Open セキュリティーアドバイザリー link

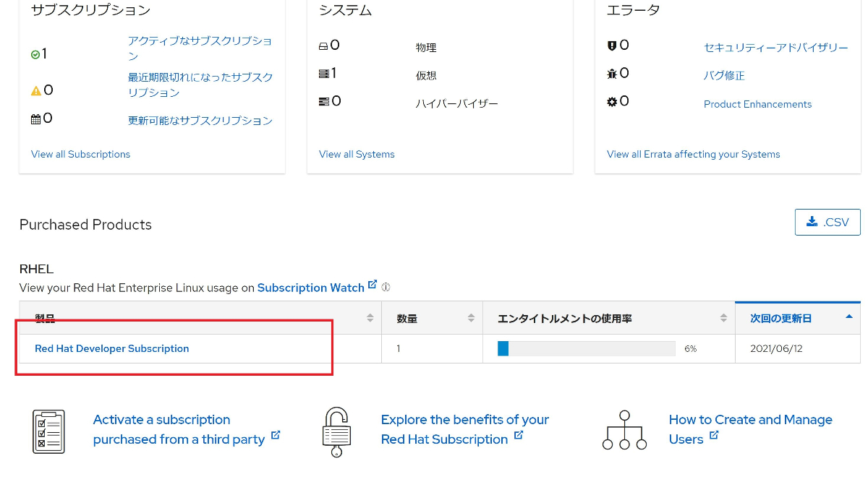[x=776, y=48]
